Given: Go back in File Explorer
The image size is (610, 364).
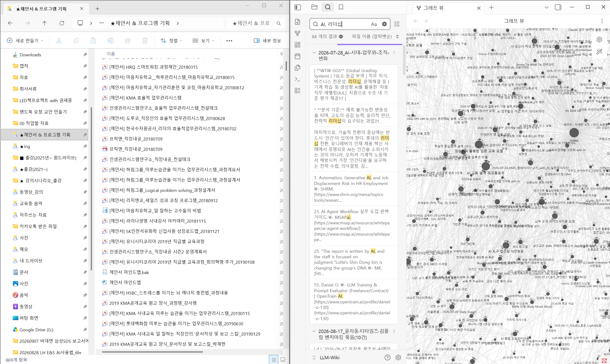Looking at the screenshot, I should click(10, 23).
